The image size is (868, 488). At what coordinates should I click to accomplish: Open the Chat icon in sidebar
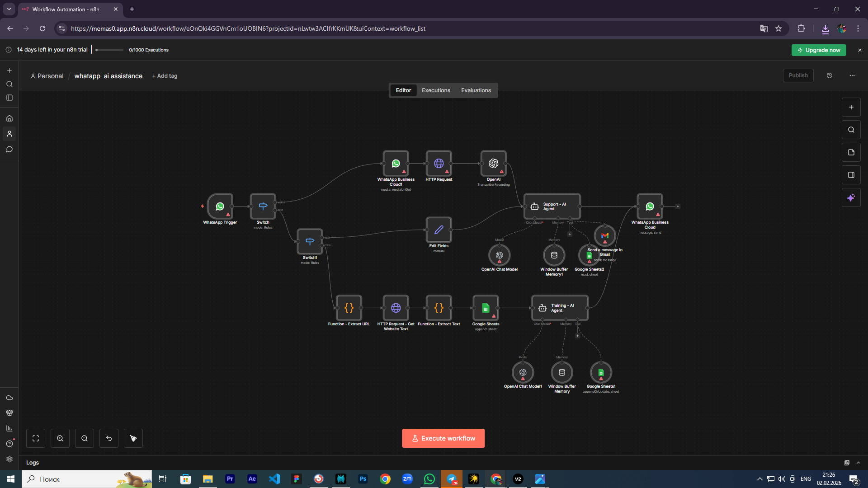click(x=9, y=150)
